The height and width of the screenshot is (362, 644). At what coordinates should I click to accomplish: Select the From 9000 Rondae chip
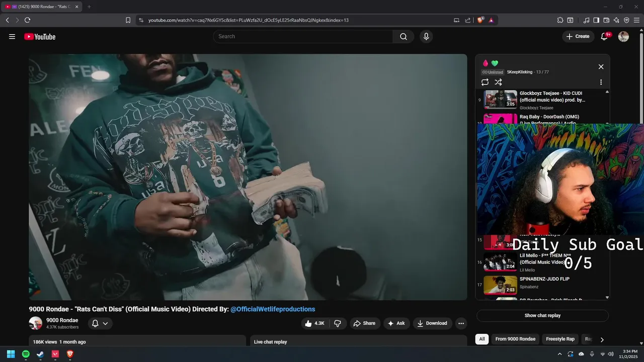[x=515, y=339]
